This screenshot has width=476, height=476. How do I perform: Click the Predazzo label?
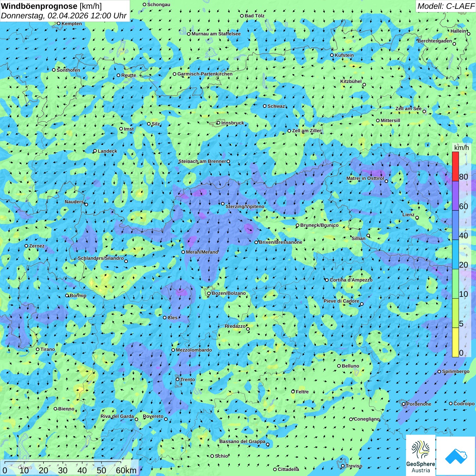(x=235, y=326)
